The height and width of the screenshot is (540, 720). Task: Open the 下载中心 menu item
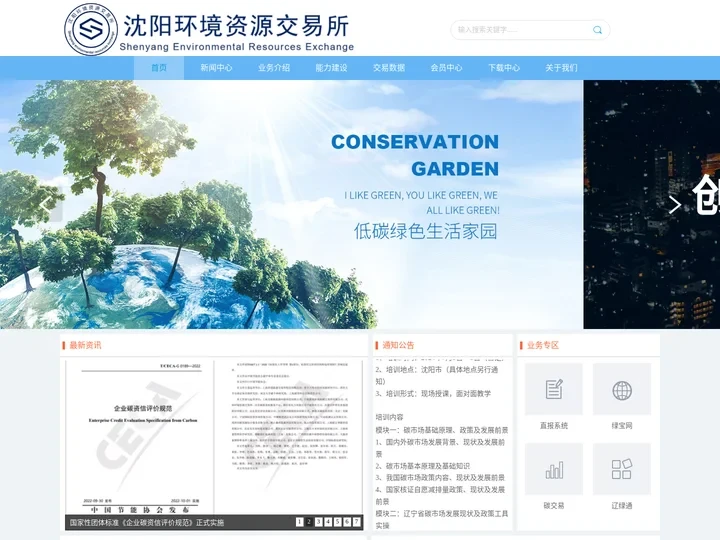pos(504,68)
